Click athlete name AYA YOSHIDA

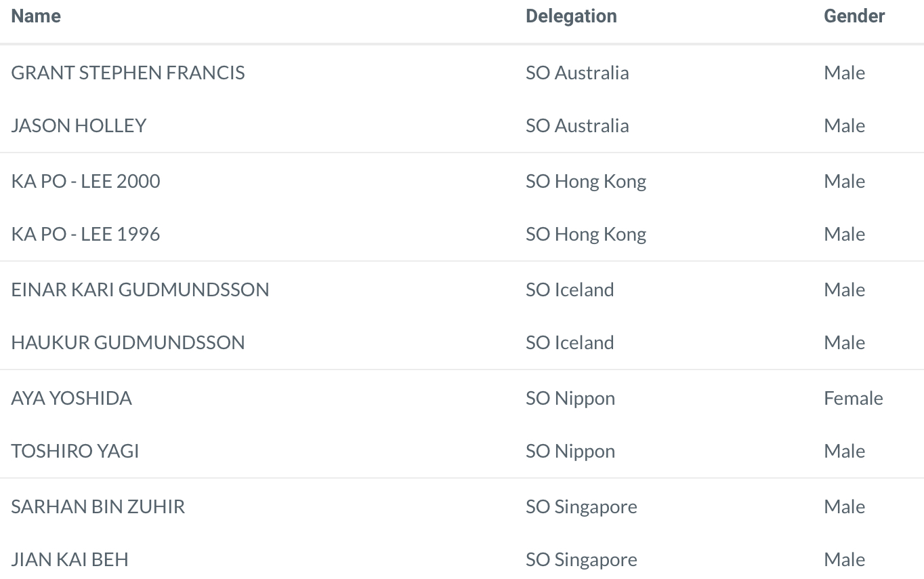pyautogui.click(x=71, y=398)
